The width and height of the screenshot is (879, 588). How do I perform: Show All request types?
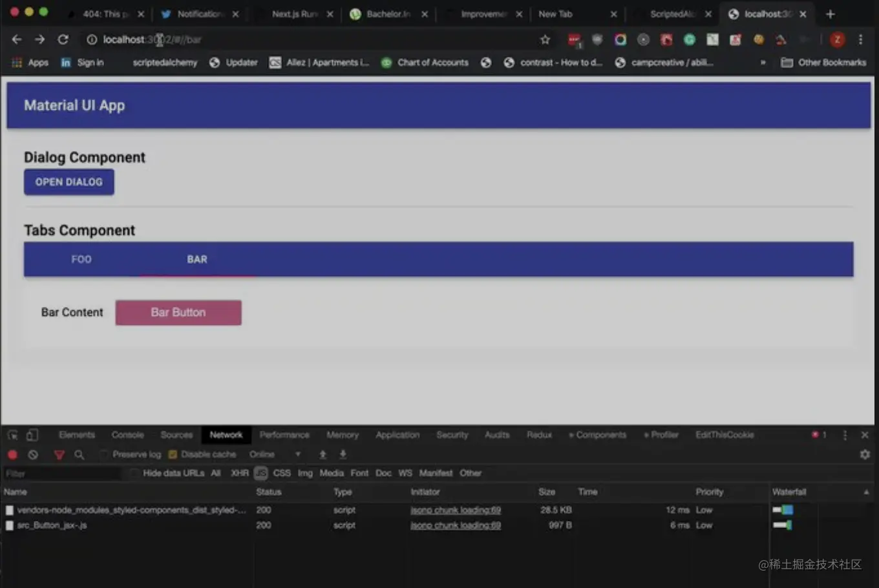tap(216, 473)
